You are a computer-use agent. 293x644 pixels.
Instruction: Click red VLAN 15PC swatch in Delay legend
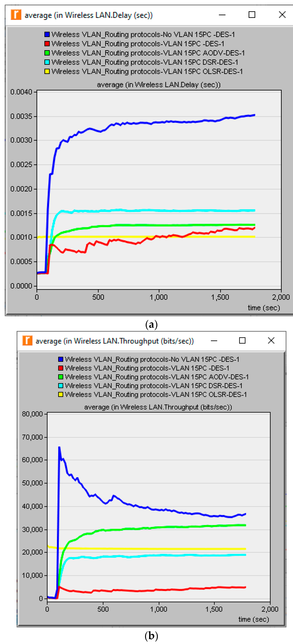(x=47, y=43)
